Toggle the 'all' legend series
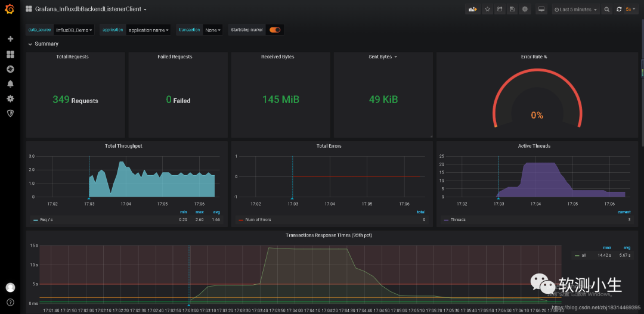This screenshot has width=644, height=314. point(584,255)
